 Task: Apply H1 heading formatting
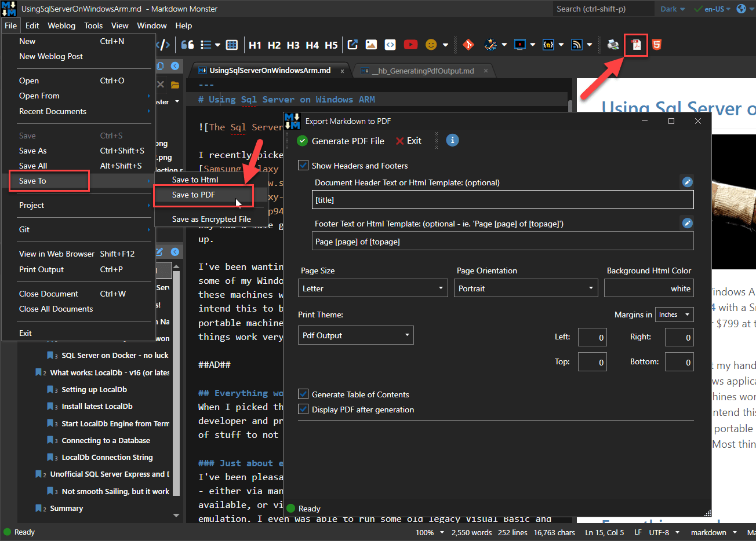coord(255,45)
